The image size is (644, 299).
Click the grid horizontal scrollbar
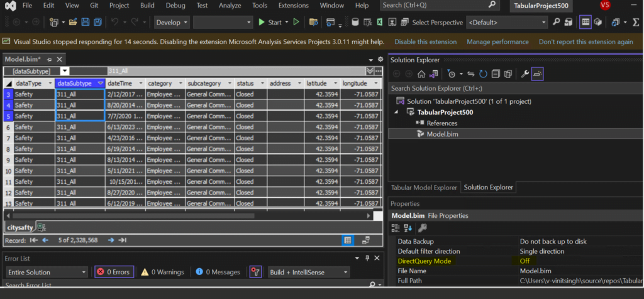click(133, 215)
